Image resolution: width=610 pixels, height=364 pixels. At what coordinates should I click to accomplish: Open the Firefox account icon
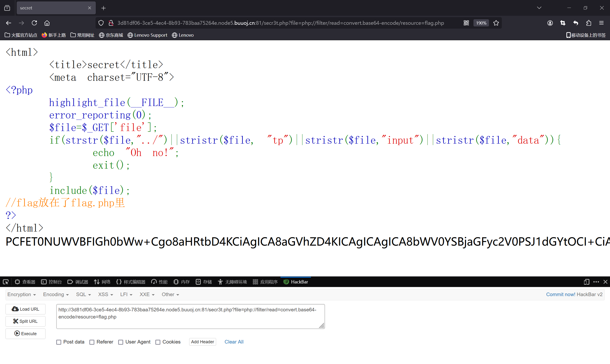coord(550,23)
